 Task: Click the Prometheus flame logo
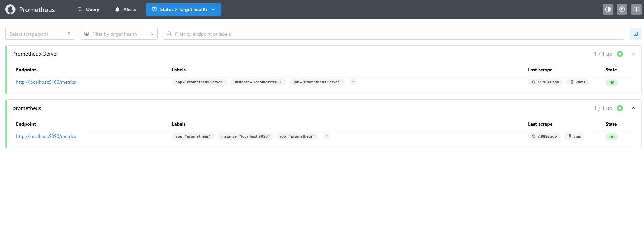click(10, 9)
